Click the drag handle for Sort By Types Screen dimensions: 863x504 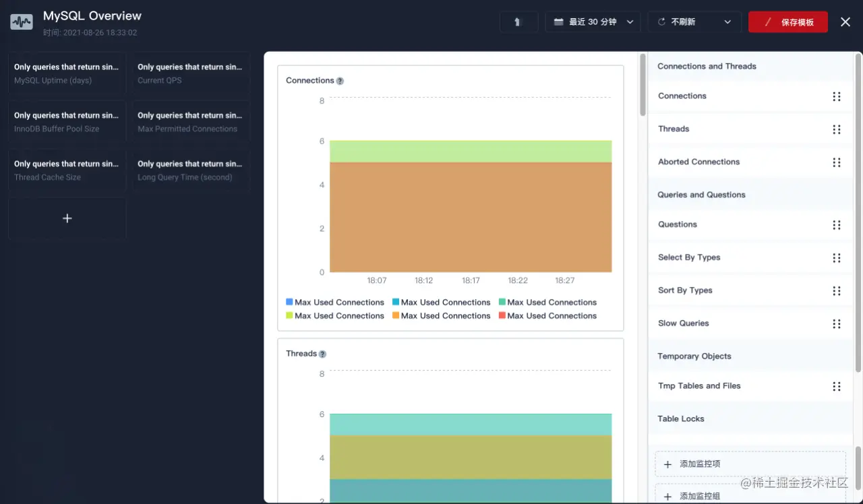[837, 291]
